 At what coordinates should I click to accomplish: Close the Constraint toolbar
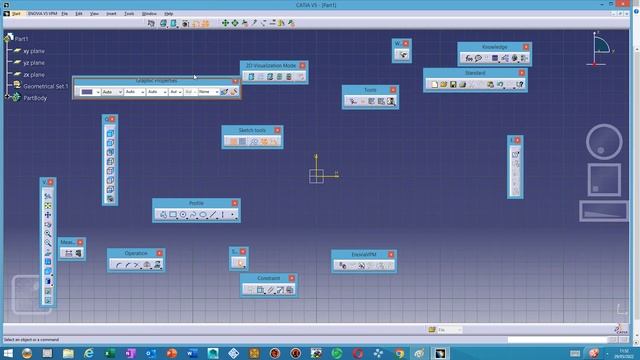pyautogui.click(x=291, y=278)
